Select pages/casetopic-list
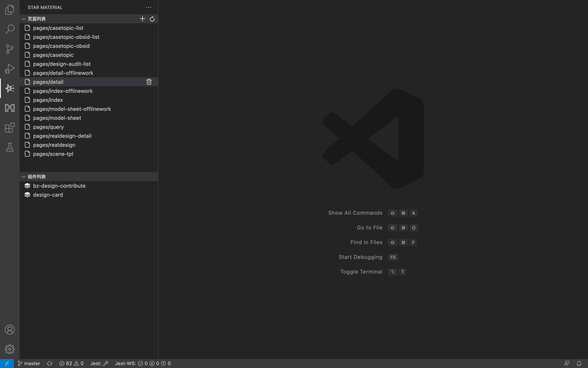 (x=89, y=28)
